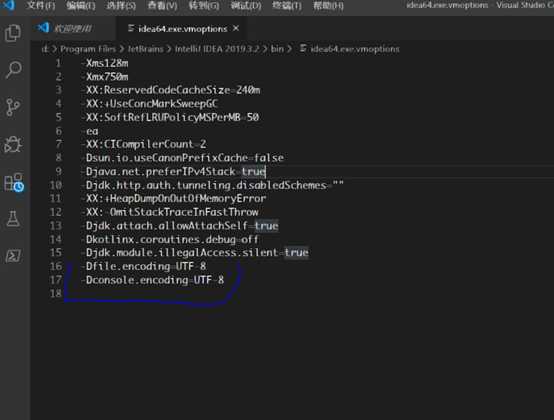Viewport: 554px width, 420px height.
Task: Open the 帮助(H) menu
Action: (329, 6)
